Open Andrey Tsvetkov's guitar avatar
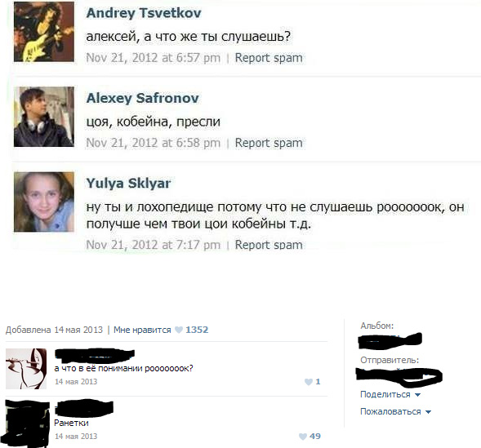The image size is (481, 448). [44, 32]
